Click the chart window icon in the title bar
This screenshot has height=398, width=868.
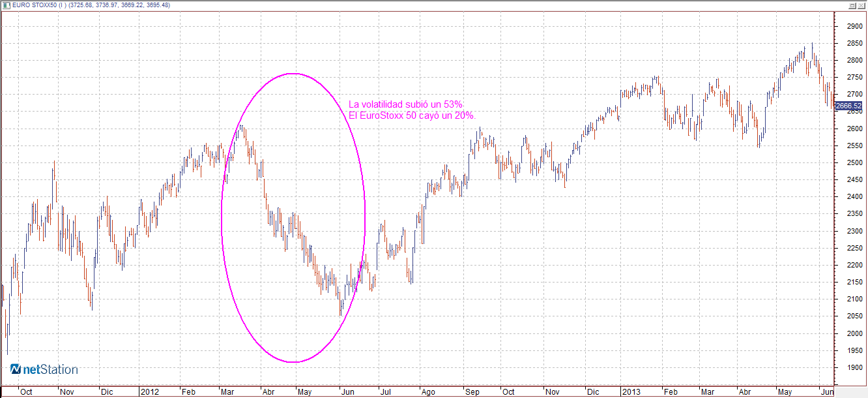pos(5,5)
